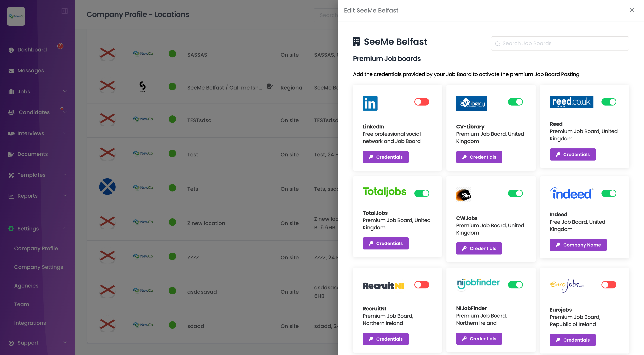
Task: Click the Search Job Boards field
Action: [560, 43]
